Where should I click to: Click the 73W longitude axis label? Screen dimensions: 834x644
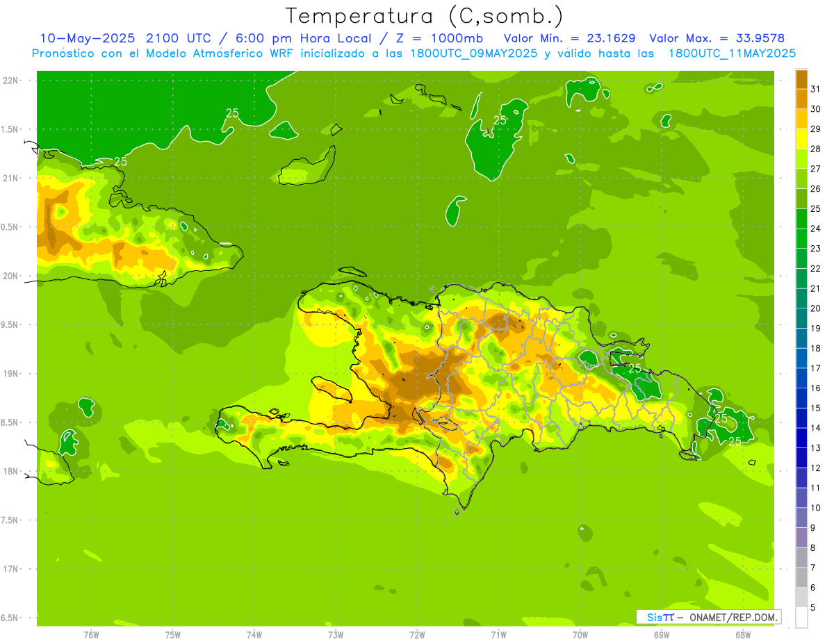coord(336,635)
